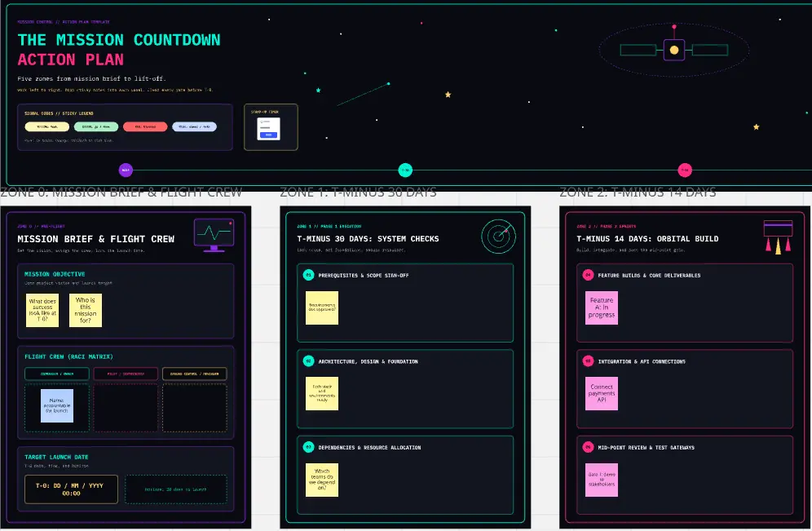Viewport: 812px width, 531px height.
Task: Select the green legend pill in Signal Codes
Action: point(96,126)
